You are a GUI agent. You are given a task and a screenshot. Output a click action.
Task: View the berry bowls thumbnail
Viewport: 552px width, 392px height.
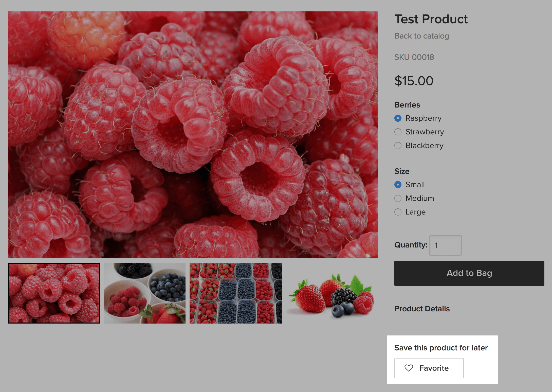[x=145, y=293]
